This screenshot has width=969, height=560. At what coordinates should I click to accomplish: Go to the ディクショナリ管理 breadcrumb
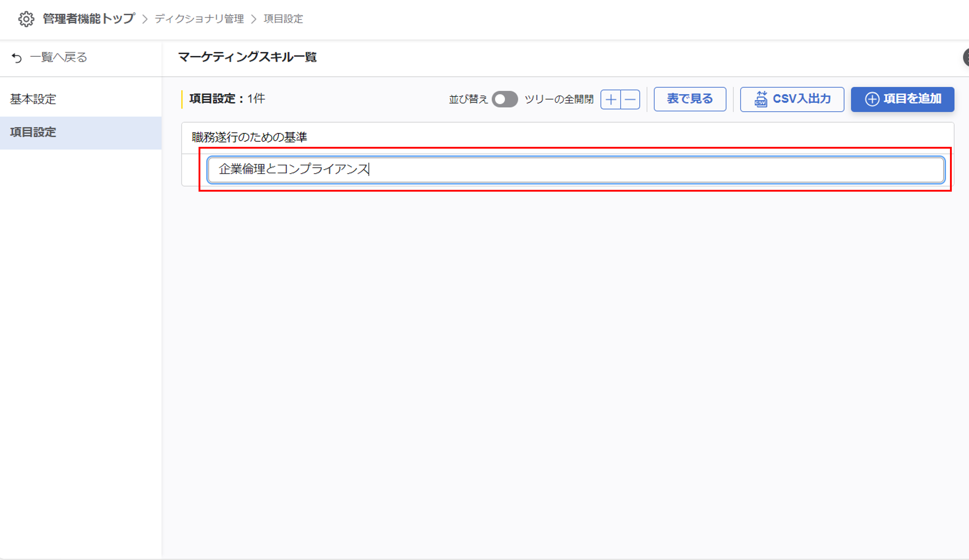199,19
